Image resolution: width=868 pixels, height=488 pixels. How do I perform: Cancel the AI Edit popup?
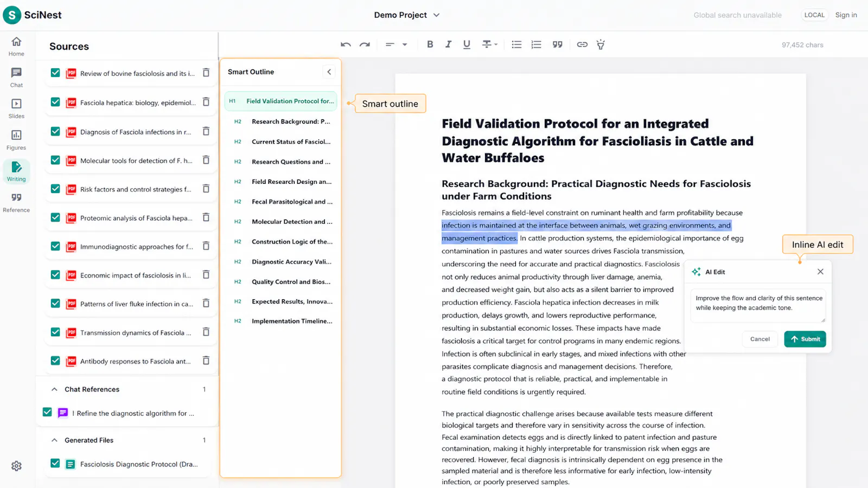click(760, 339)
